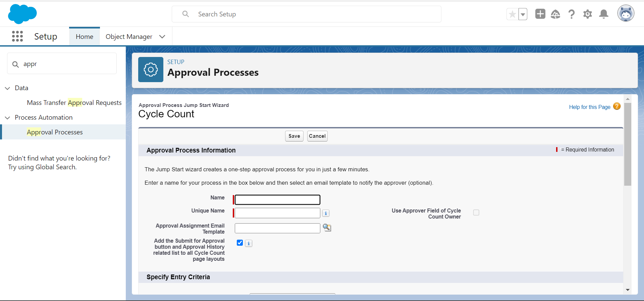
Task: Click the 'Cycle Count' wizard title
Action: click(x=166, y=114)
